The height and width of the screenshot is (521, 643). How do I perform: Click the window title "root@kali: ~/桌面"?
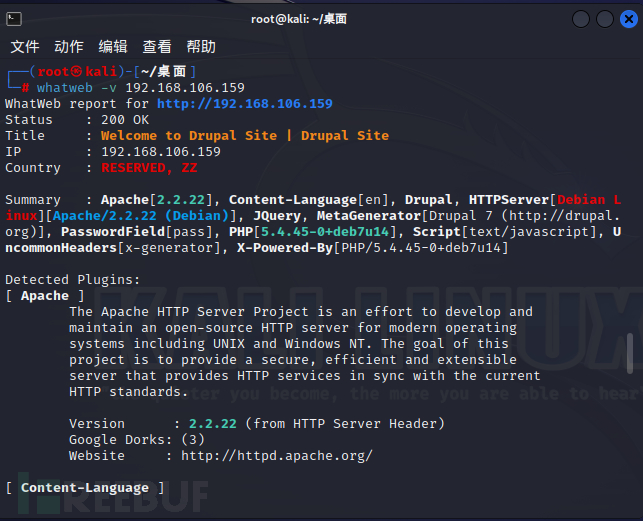pyautogui.click(x=299, y=19)
